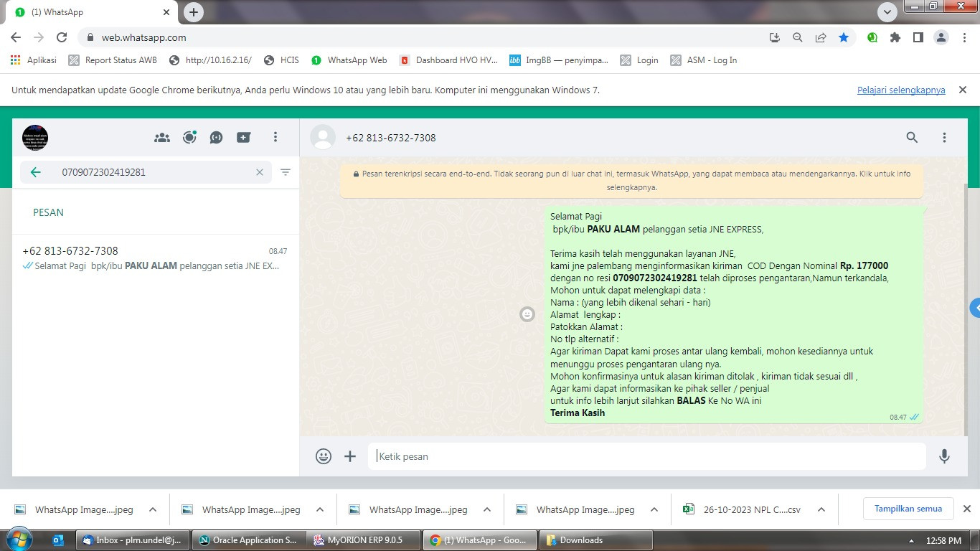Open the chat result +62 813-6732-7308
980x551 pixels.
coord(156,258)
